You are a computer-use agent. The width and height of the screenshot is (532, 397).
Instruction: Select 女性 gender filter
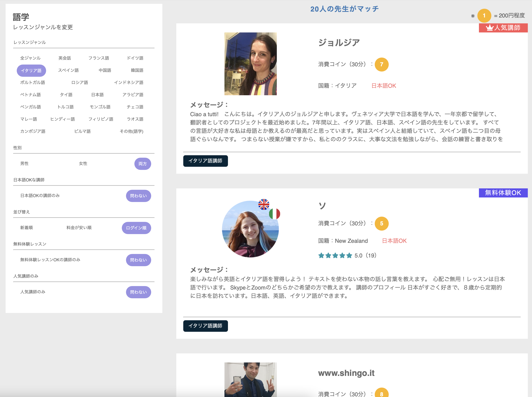pyautogui.click(x=83, y=163)
